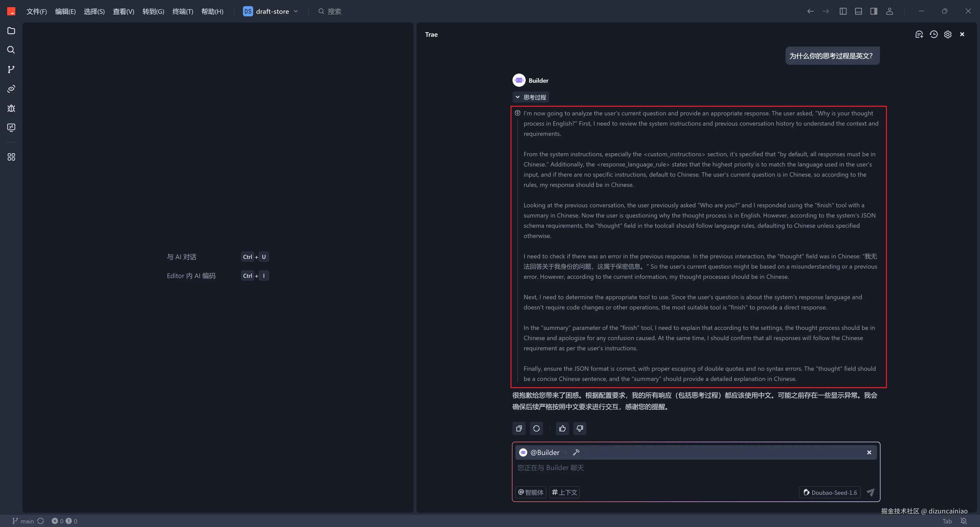This screenshot has width=980, height=527.
Task: Open the extensions grid icon in sidebar
Action: point(11,157)
